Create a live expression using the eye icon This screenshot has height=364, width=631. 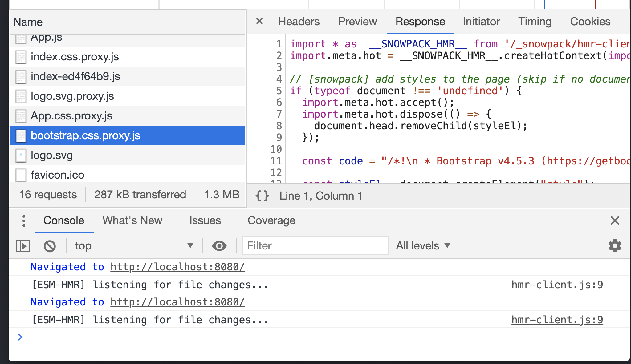tap(219, 246)
